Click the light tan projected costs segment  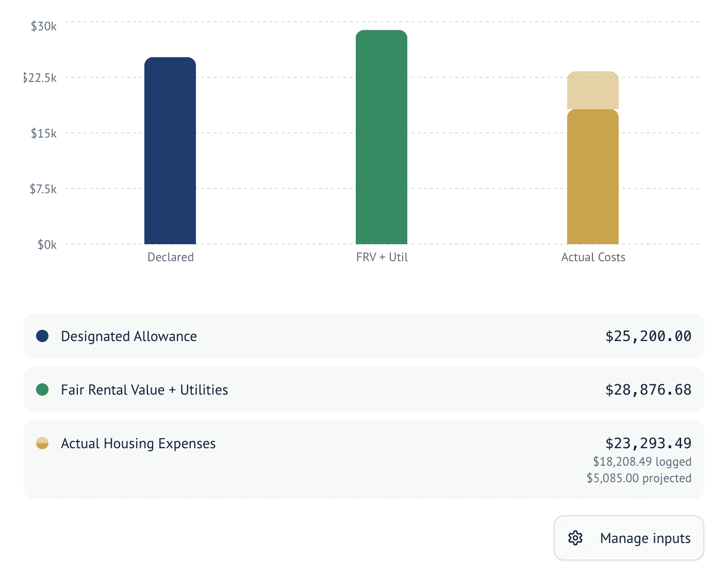593,90
